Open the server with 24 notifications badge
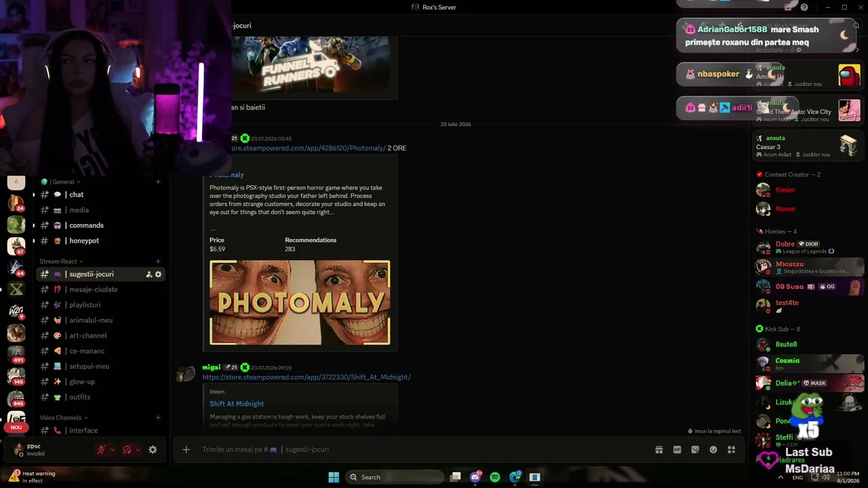 pyautogui.click(x=16, y=203)
